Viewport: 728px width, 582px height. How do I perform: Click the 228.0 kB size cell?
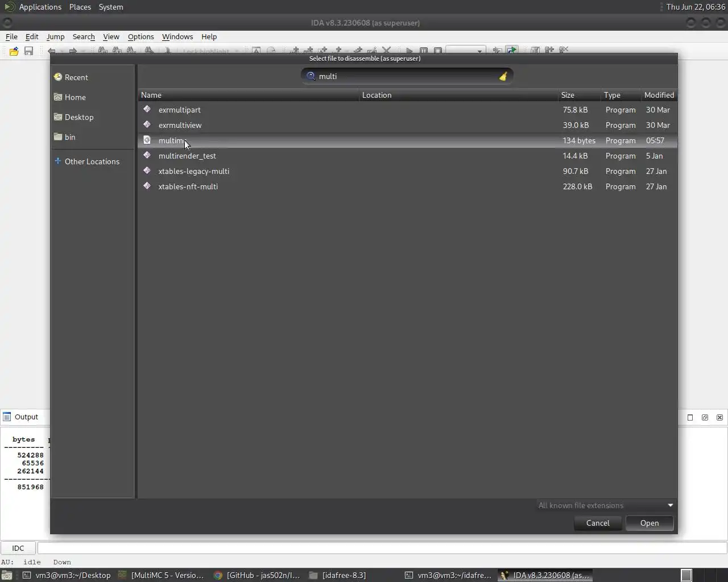point(577,186)
